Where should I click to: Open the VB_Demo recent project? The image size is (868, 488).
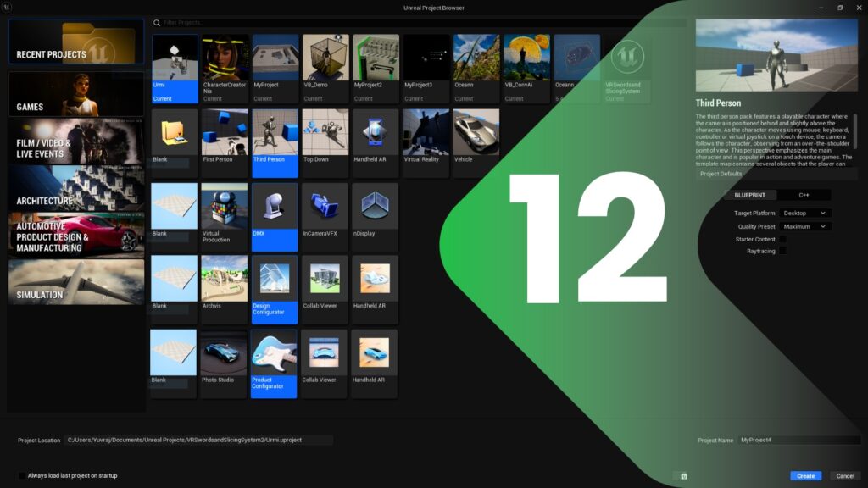325,69
